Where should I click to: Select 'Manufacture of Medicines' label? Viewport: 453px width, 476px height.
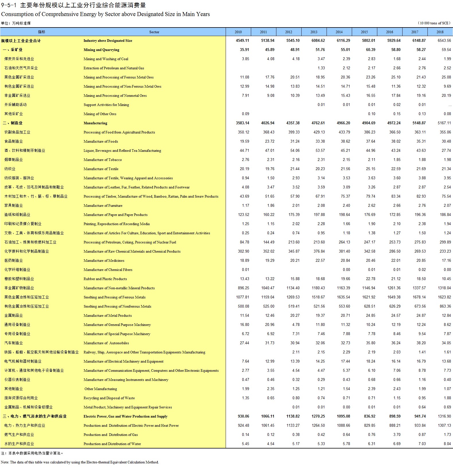(104, 261)
